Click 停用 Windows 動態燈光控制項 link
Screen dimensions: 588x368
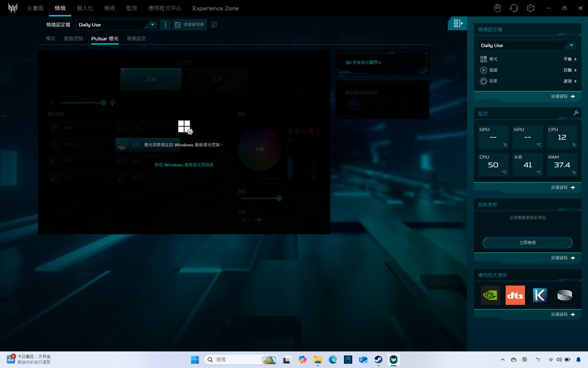(x=184, y=165)
